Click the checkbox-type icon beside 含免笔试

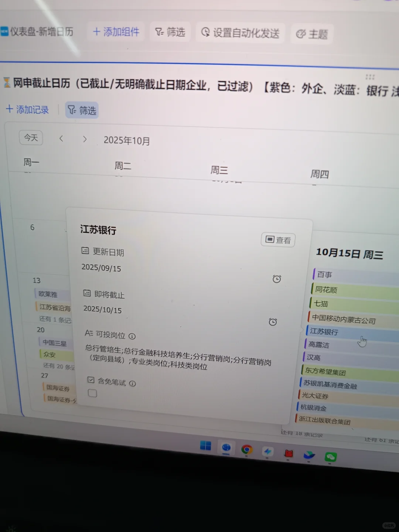tap(91, 380)
